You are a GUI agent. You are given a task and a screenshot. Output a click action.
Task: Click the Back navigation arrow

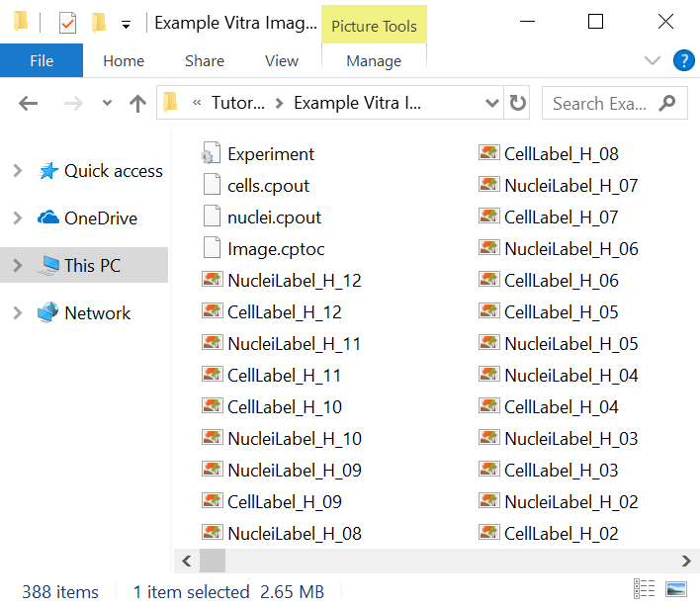[x=29, y=103]
